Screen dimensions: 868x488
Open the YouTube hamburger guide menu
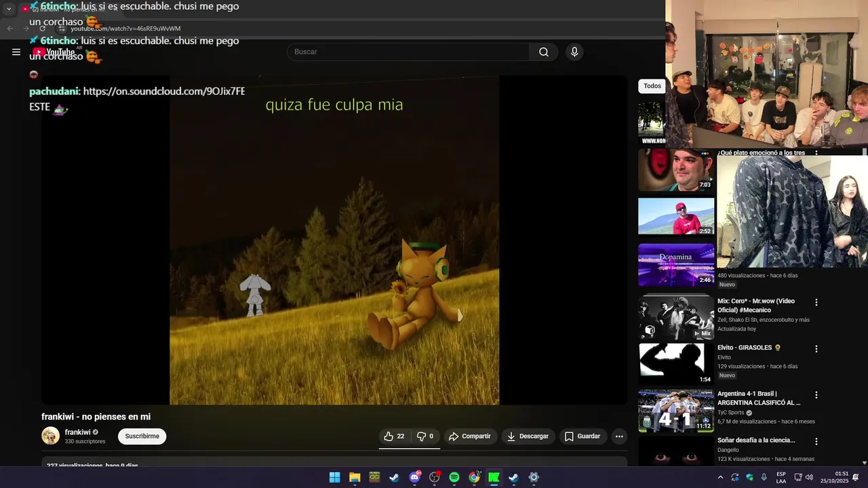[16, 52]
